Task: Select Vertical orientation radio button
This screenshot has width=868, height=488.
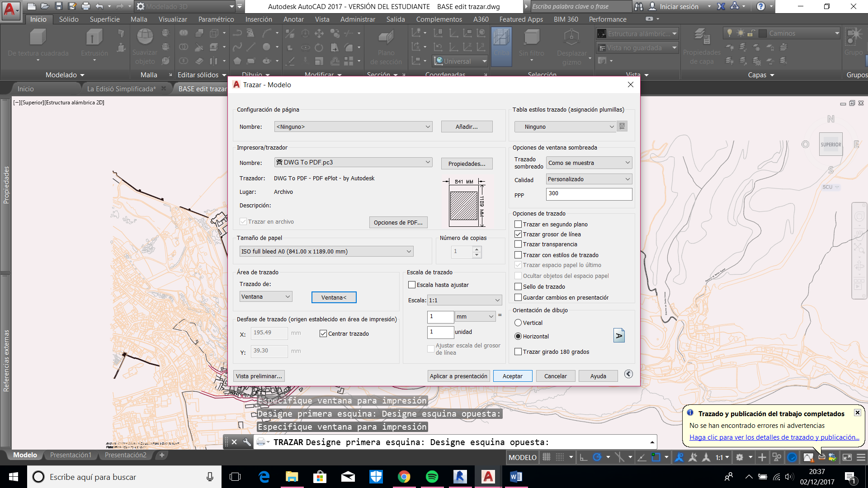Action: click(518, 323)
